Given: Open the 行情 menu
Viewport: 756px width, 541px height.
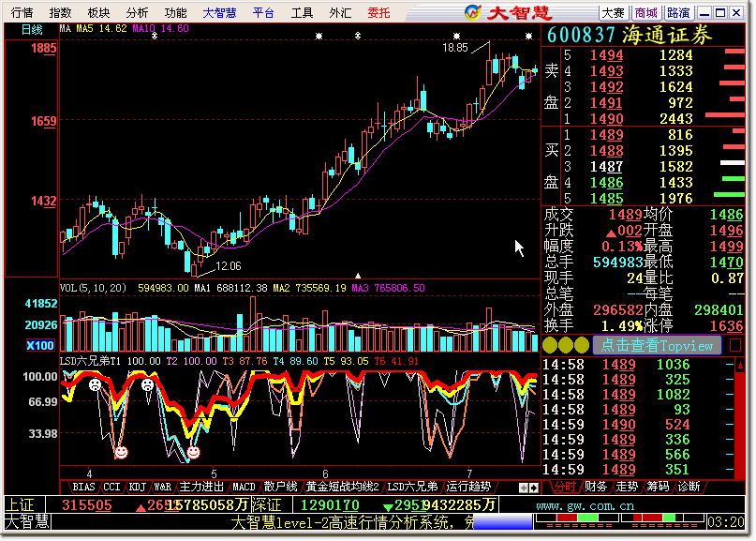Looking at the screenshot, I should pos(22,12).
